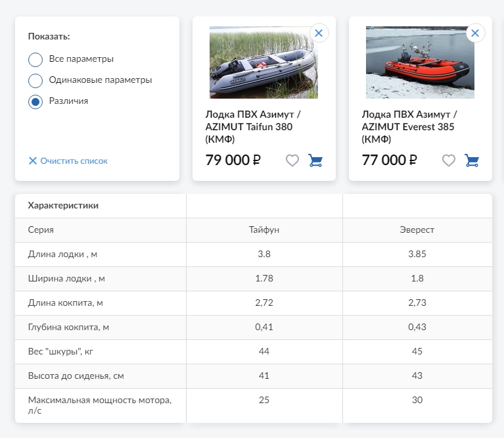Click the 41 seat height value
504x438 pixels.
[x=264, y=376]
